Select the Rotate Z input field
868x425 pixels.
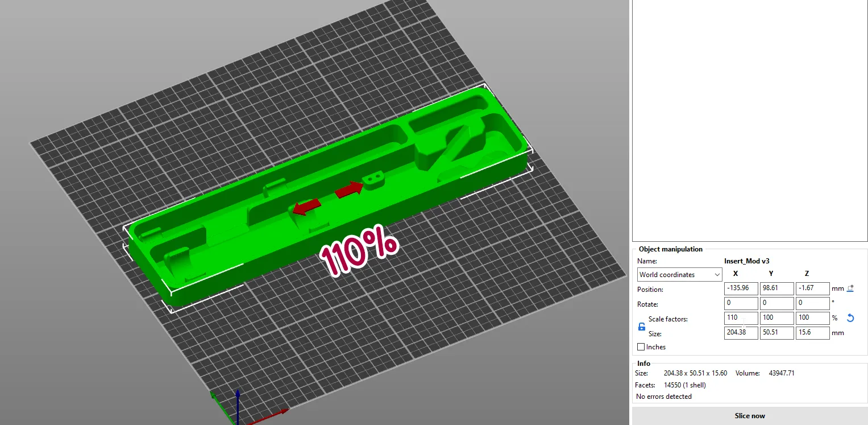tap(812, 303)
